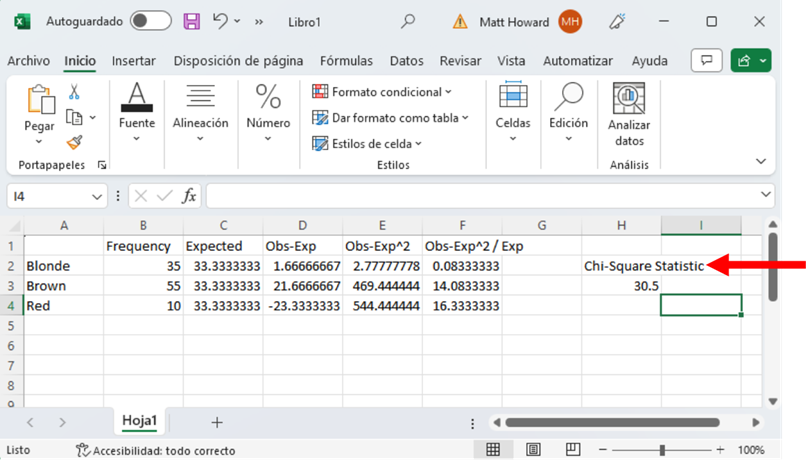
Task: Add a new sheet with plus button
Action: tap(217, 422)
